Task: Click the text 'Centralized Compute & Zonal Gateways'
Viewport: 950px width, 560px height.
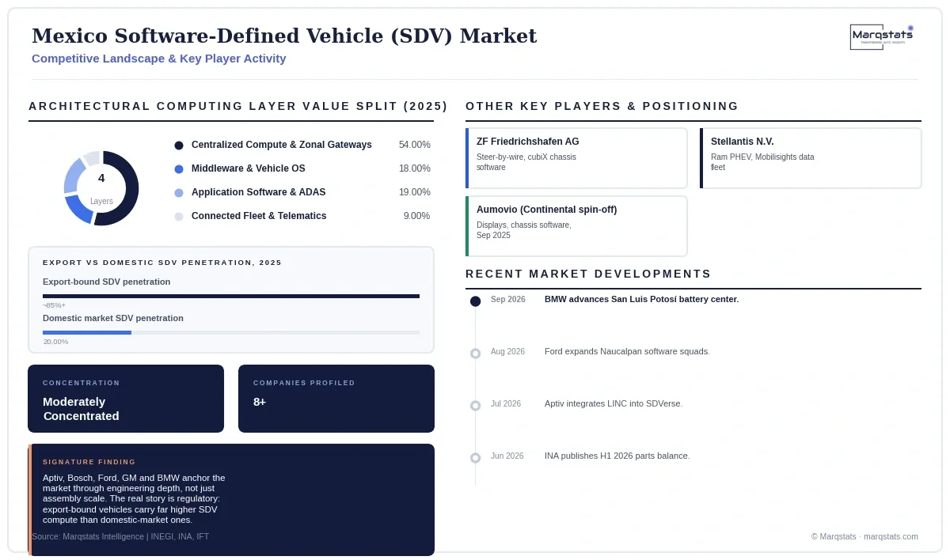Action: [x=282, y=145]
